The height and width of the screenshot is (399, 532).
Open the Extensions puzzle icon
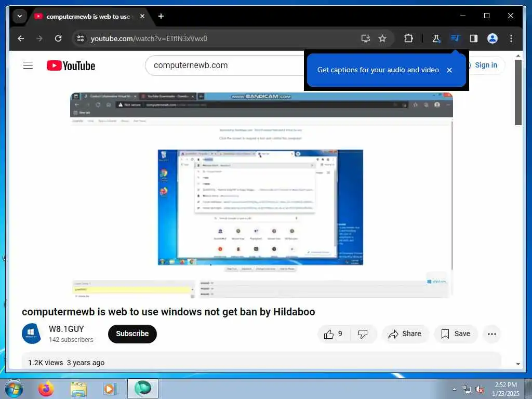point(408,38)
